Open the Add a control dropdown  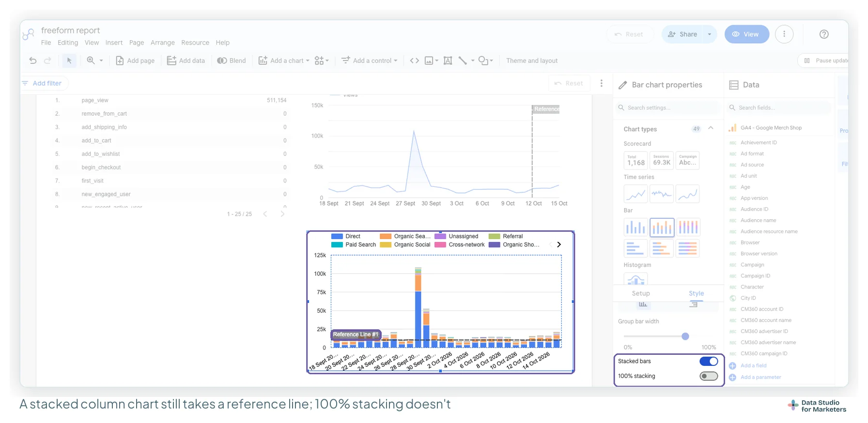[x=370, y=60]
